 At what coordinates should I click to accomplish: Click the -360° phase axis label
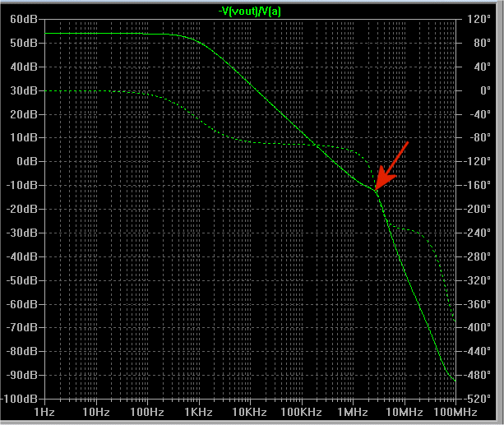coord(478,304)
